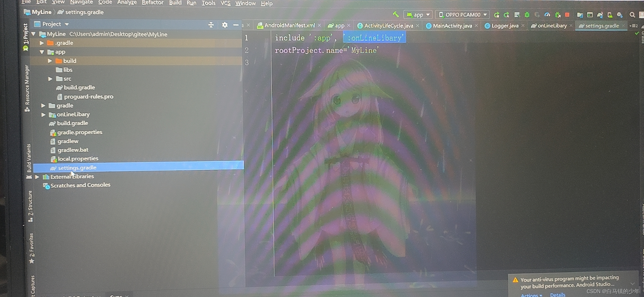
Task: Open gradle.properties in the project tree
Action: click(x=80, y=132)
